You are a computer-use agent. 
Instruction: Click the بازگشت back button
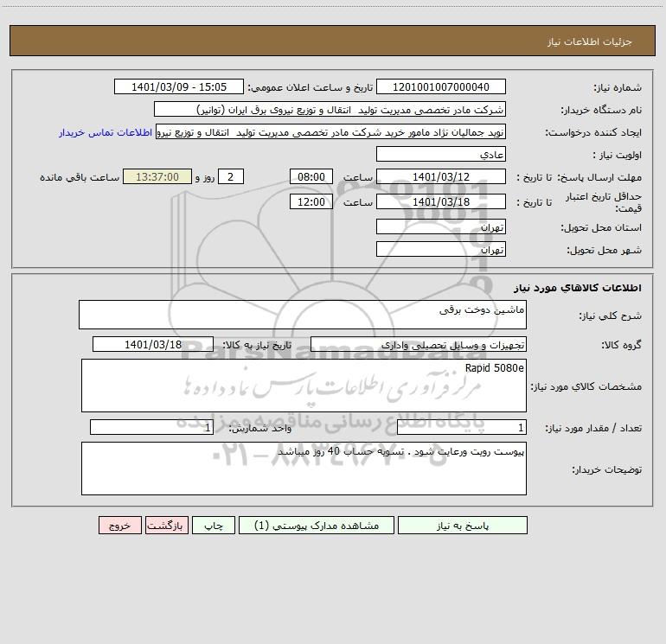tap(166, 526)
